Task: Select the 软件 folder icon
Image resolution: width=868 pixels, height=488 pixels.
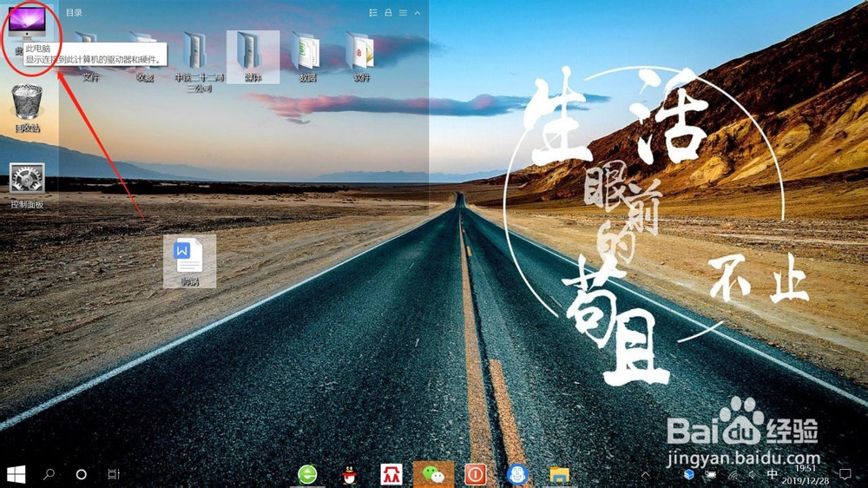Action: [361, 56]
